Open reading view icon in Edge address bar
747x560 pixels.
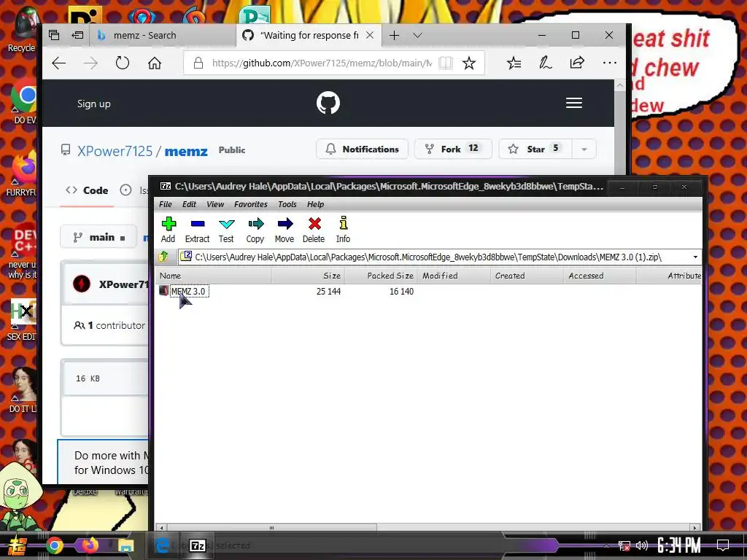tap(446, 63)
